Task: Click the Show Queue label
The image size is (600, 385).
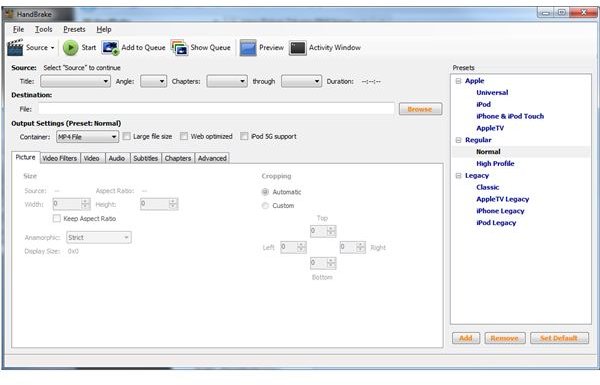Action: (x=210, y=48)
